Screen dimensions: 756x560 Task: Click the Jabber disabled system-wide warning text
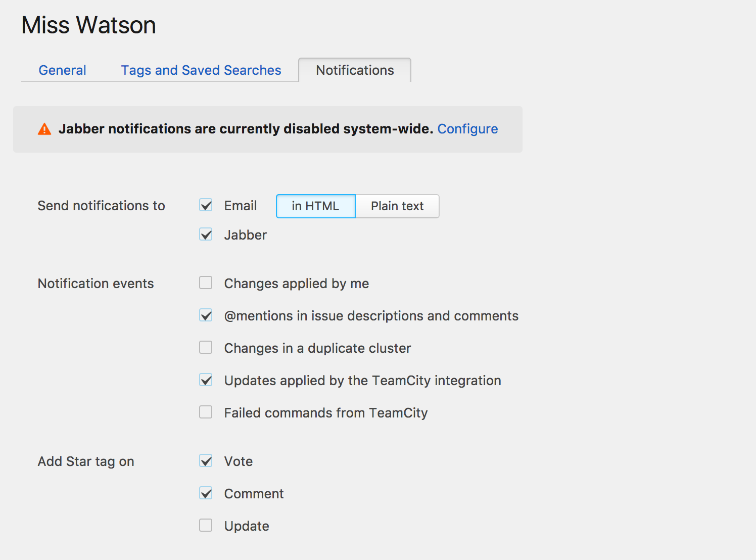[246, 129]
